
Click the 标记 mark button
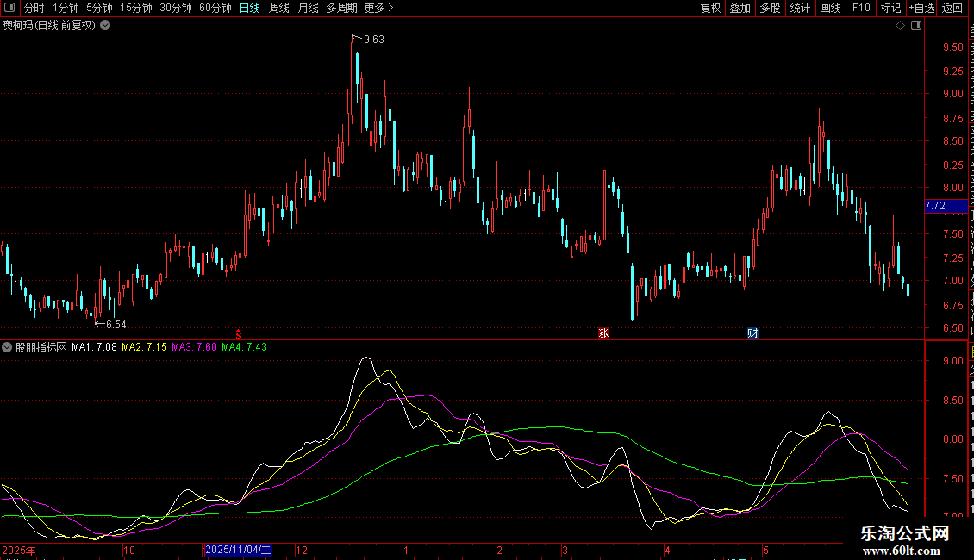pyautogui.click(x=890, y=8)
